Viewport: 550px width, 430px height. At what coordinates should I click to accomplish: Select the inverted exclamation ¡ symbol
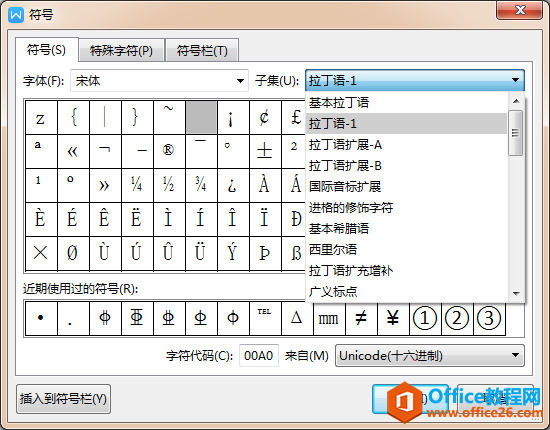click(233, 117)
